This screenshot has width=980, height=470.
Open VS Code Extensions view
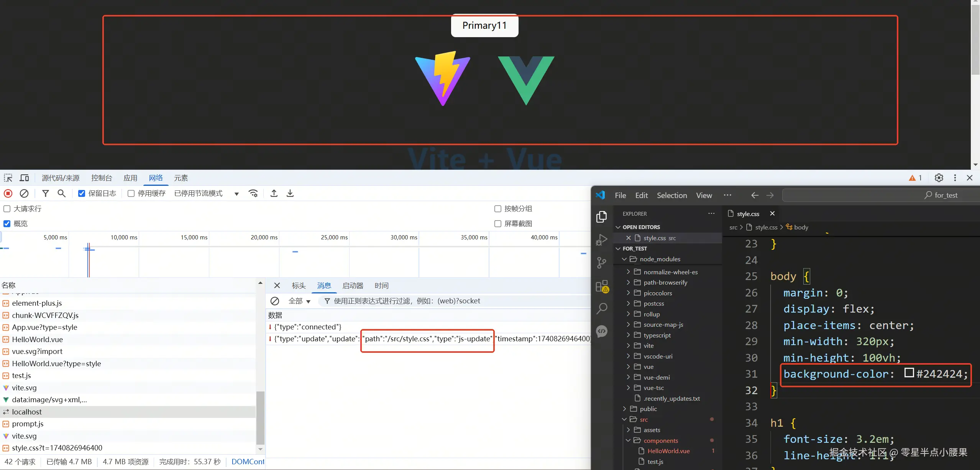click(x=601, y=286)
